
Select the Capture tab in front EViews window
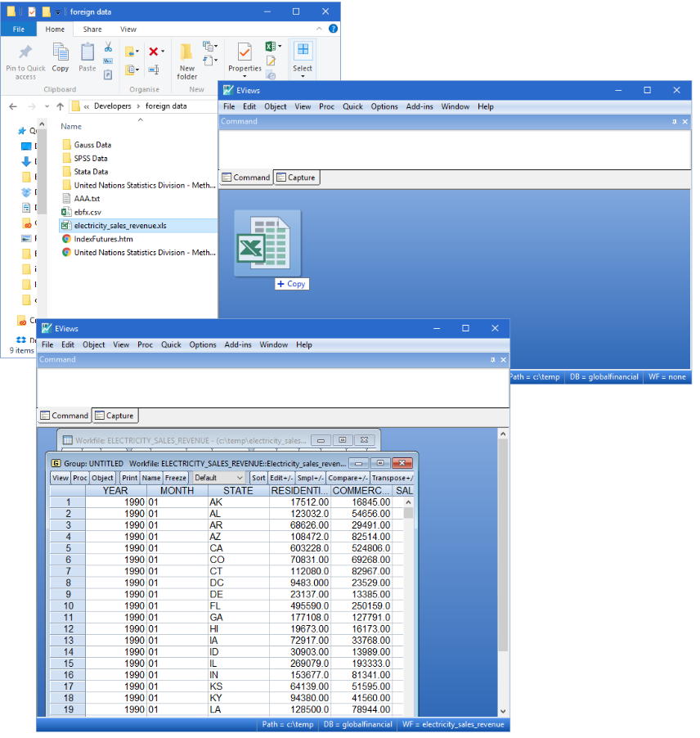[x=114, y=416]
